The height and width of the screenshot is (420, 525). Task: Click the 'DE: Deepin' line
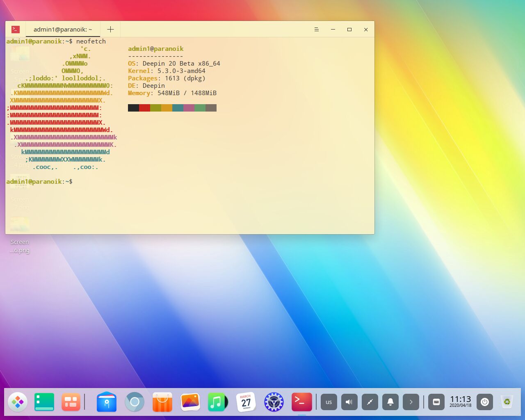146,86
